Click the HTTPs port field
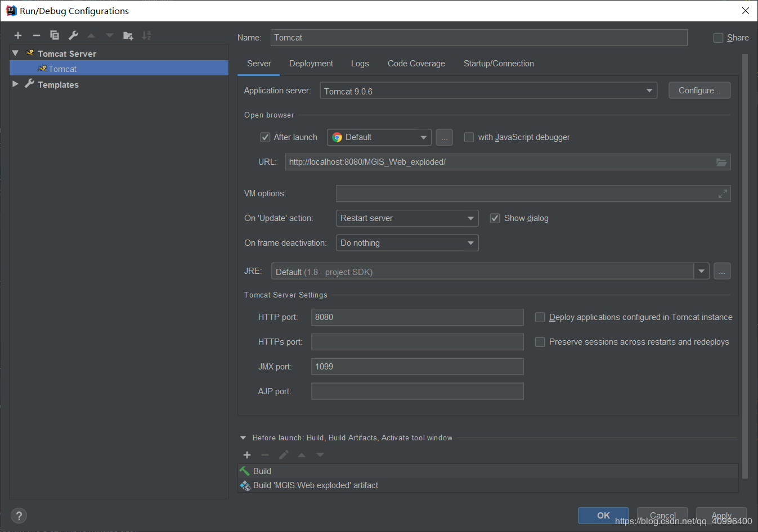Screen dimensions: 758x532 click(x=418, y=342)
